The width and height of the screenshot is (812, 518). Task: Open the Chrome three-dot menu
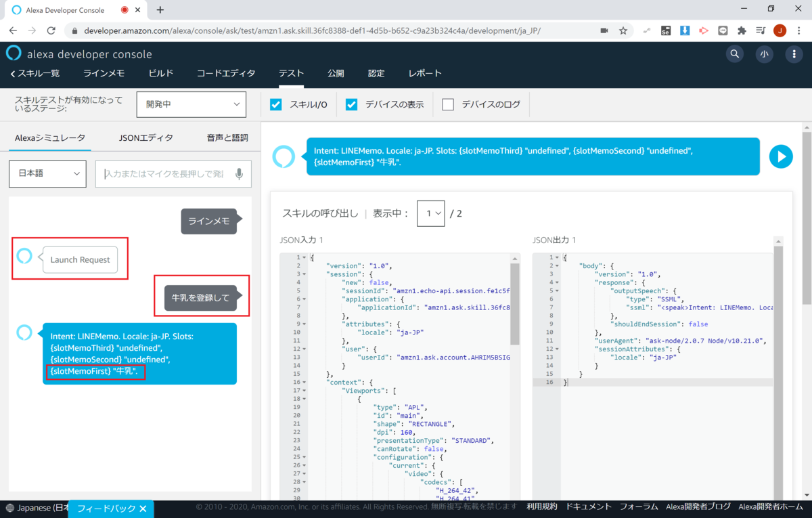(798, 30)
